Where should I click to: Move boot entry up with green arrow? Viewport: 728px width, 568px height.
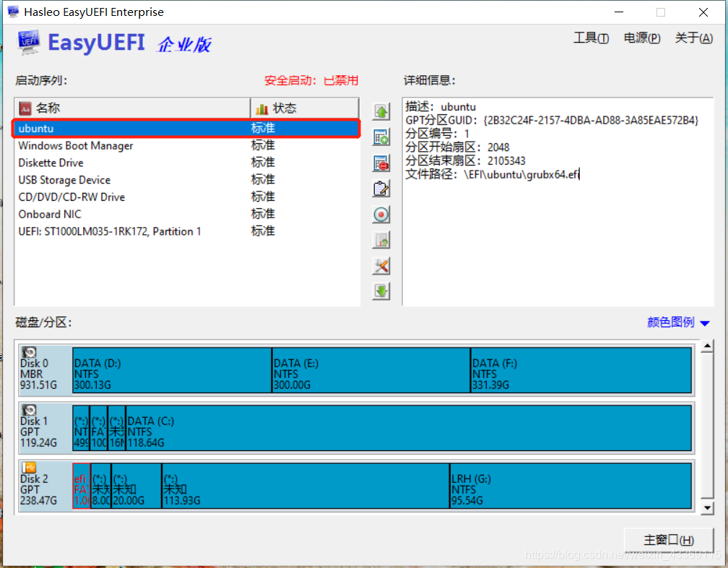(x=381, y=111)
